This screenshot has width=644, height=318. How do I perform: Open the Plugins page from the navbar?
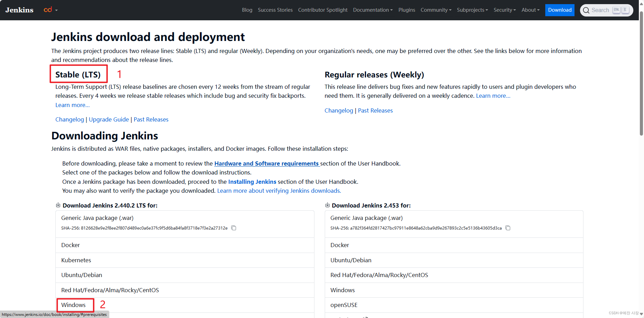[407, 10]
